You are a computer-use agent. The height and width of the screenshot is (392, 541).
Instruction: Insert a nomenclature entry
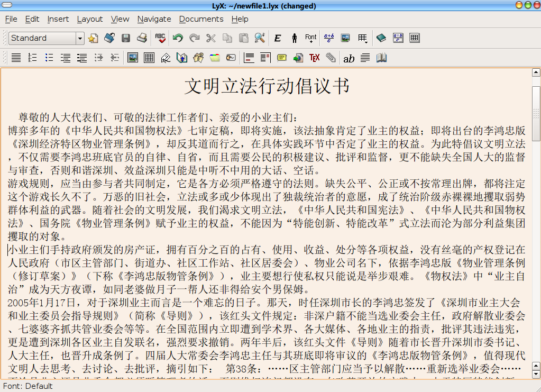[231, 58]
